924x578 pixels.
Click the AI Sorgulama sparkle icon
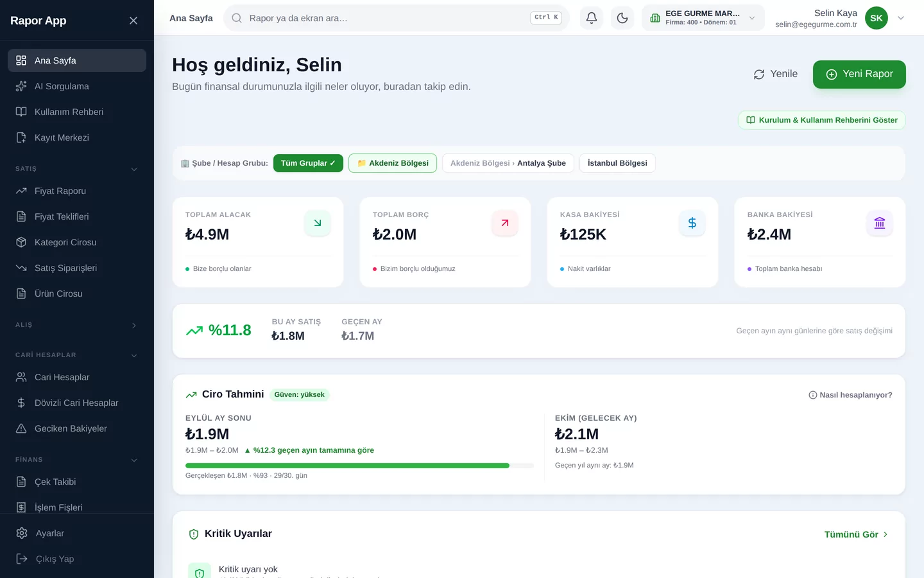click(21, 86)
